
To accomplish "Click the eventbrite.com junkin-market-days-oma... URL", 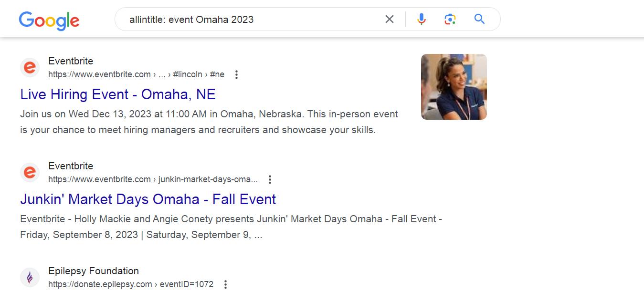I will 153,179.
